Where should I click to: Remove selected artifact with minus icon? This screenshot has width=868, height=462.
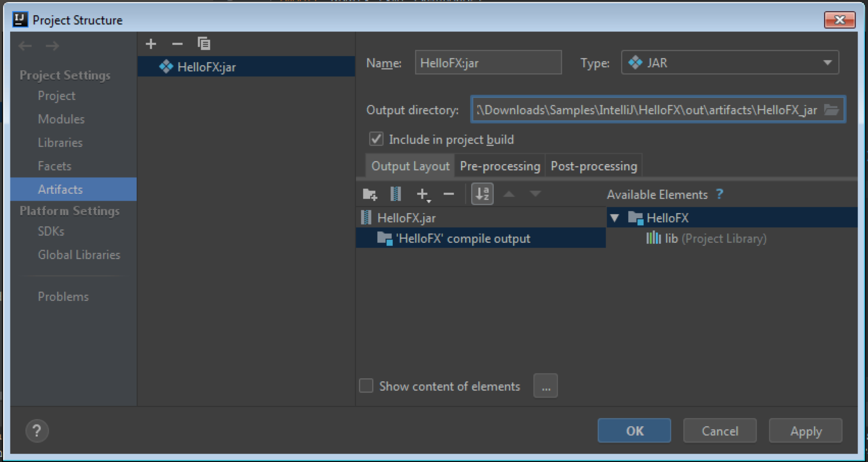pos(177,44)
